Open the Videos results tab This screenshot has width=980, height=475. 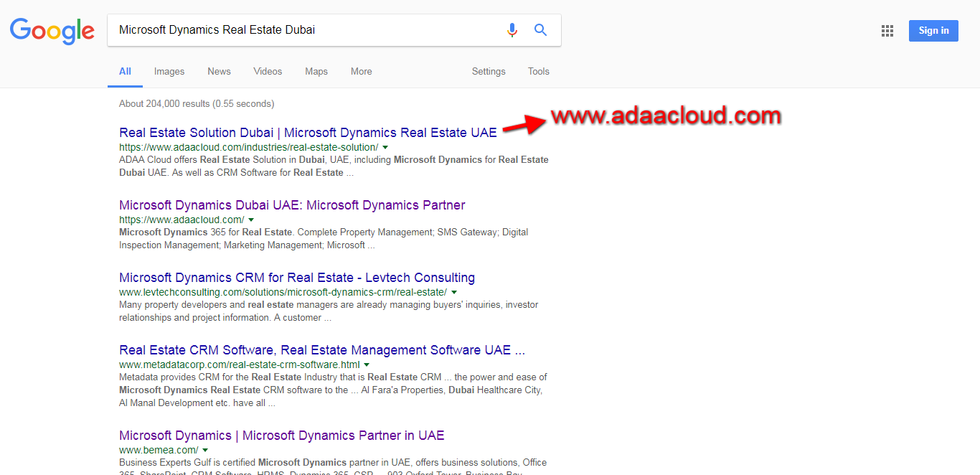[268, 72]
